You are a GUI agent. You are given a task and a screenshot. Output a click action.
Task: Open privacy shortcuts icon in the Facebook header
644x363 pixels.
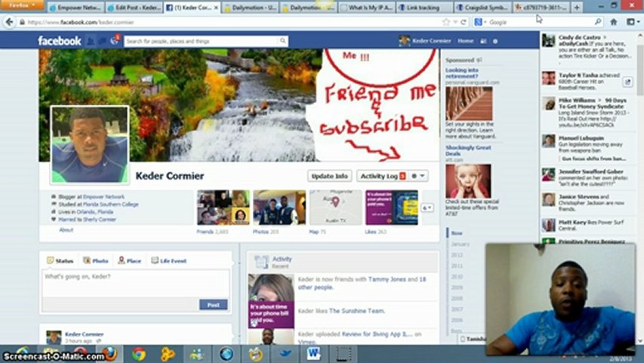click(x=484, y=41)
